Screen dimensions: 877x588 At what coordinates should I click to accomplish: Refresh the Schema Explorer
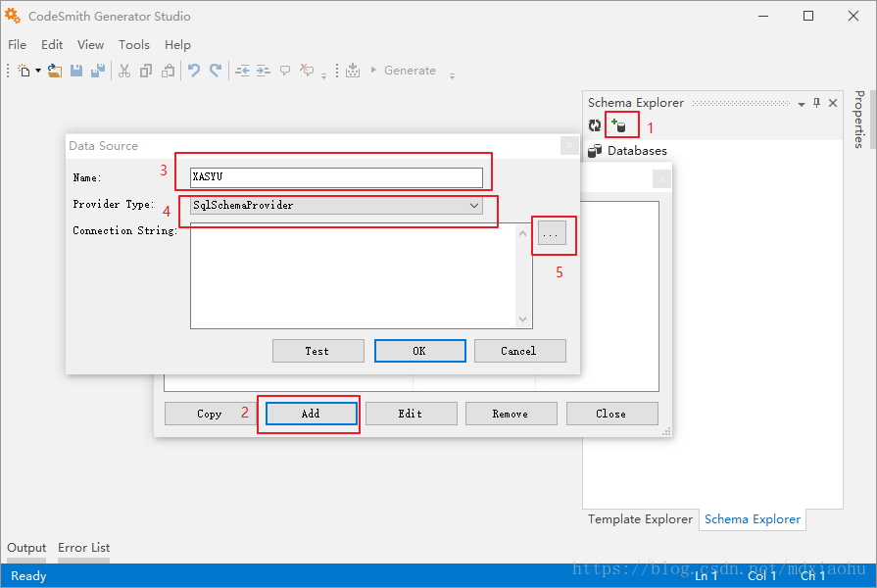point(595,125)
